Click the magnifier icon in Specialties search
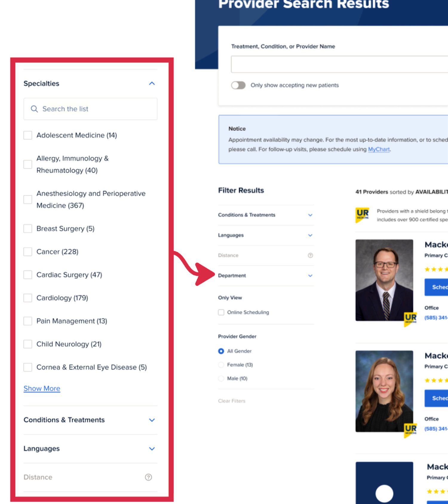The image size is (448, 504). [x=34, y=109]
